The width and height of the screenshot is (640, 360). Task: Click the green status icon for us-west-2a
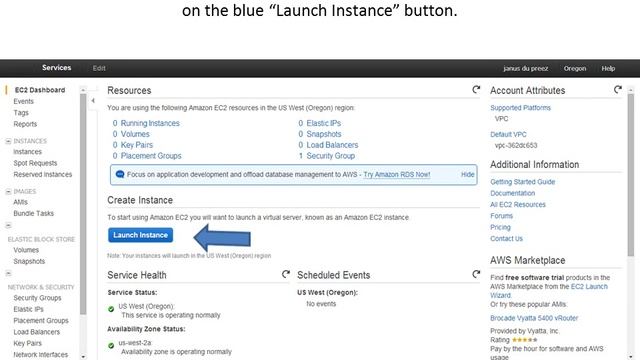pyautogui.click(x=111, y=346)
